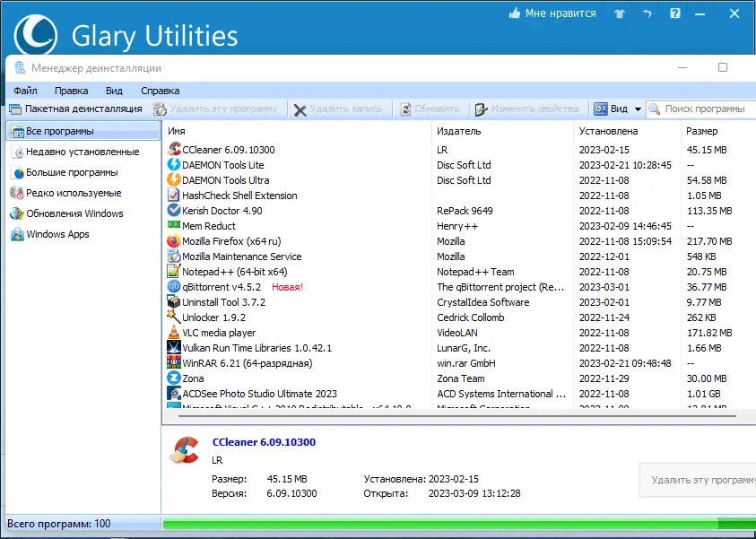Click size value 217.70 MB

point(709,241)
